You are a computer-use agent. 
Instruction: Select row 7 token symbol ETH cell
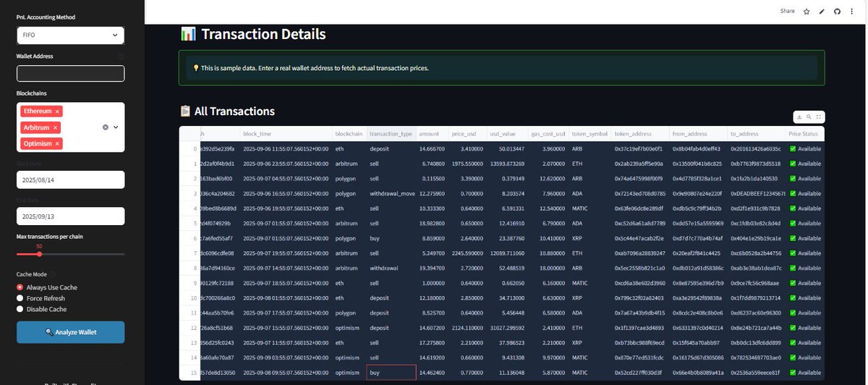click(589, 253)
